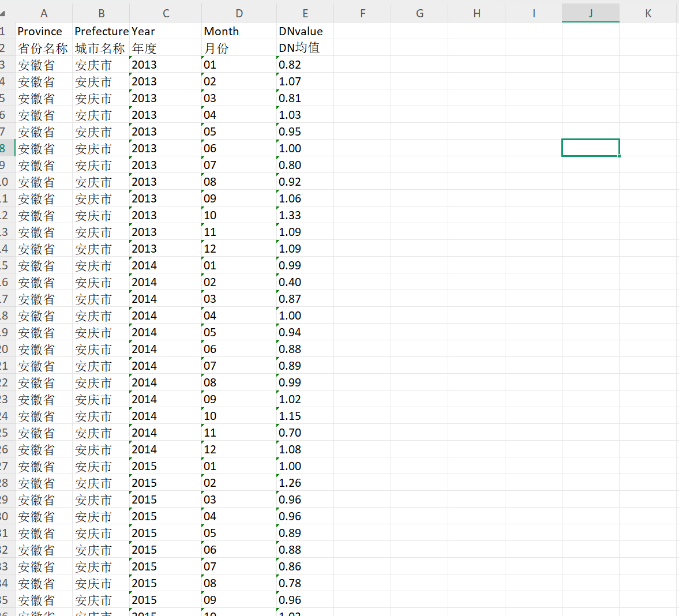Select DN value 0.80 cell
The width and height of the screenshot is (679, 616).
(305, 166)
